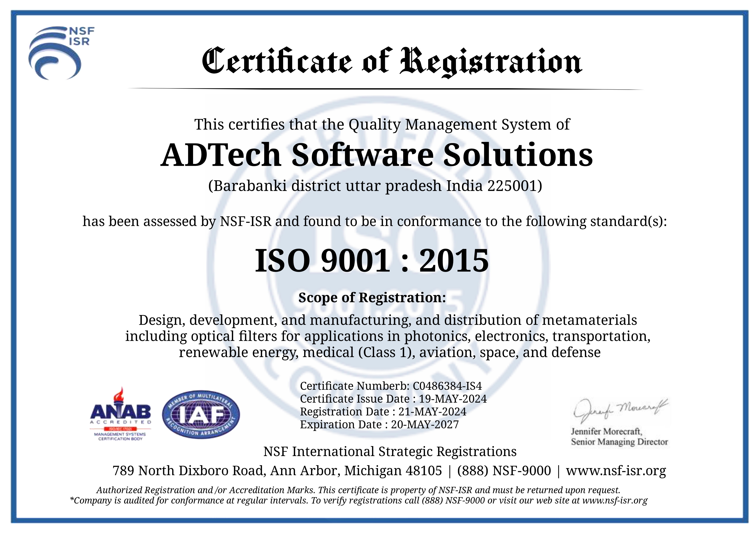Image resolution: width=756 pixels, height=534 pixels.
Task: Click the 'Authorized Registration and/or Accreditation Marks' footnote
Action: (x=358, y=490)
